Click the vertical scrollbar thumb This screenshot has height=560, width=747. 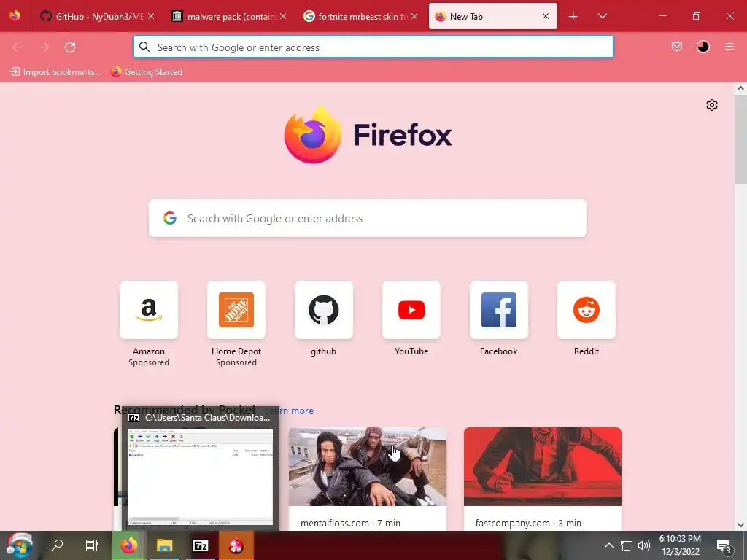740,138
